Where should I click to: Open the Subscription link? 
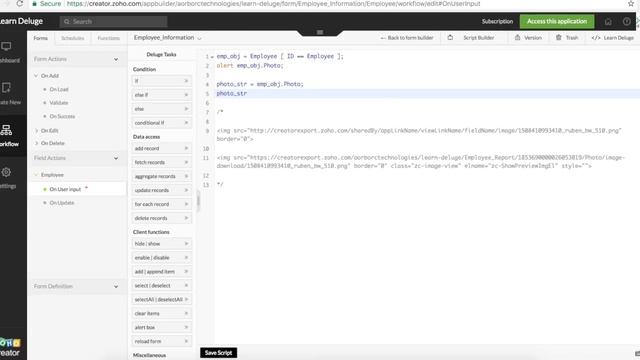pyautogui.click(x=497, y=21)
